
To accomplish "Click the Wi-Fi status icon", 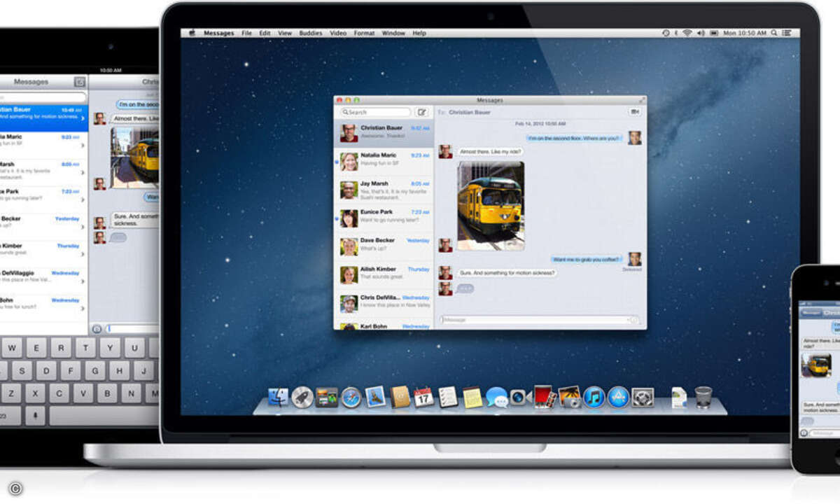I will point(687,33).
